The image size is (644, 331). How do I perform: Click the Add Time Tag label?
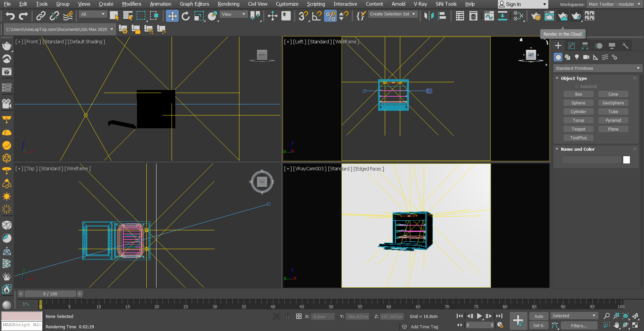[x=424, y=327]
